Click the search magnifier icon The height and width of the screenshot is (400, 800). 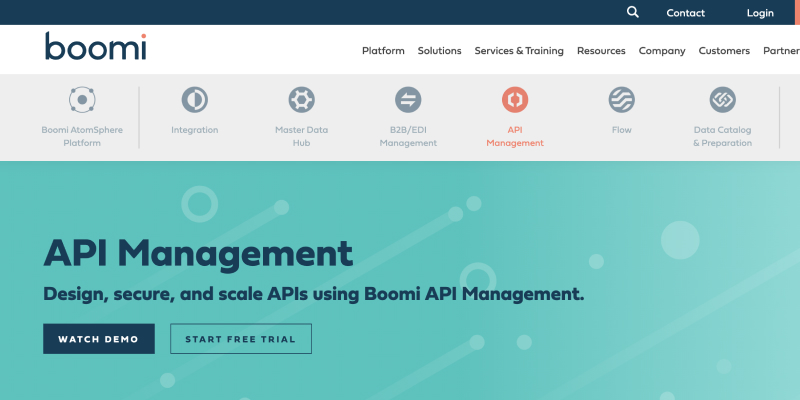[x=633, y=12]
